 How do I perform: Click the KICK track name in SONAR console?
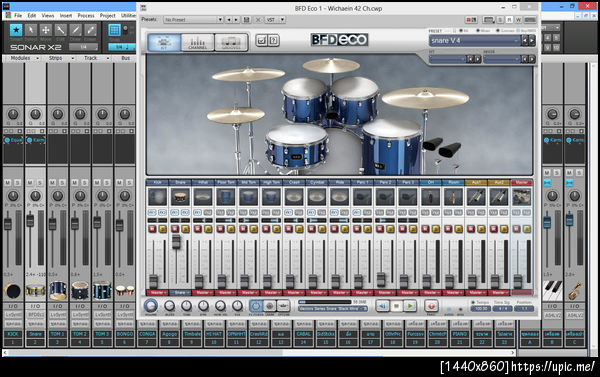click(x=13, y=334)
